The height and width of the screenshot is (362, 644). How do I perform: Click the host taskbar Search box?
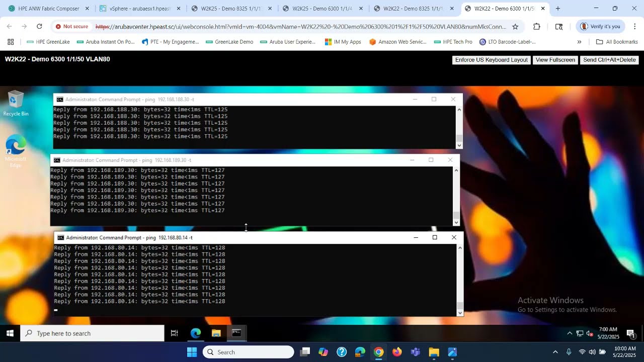(x=249, y=352)
